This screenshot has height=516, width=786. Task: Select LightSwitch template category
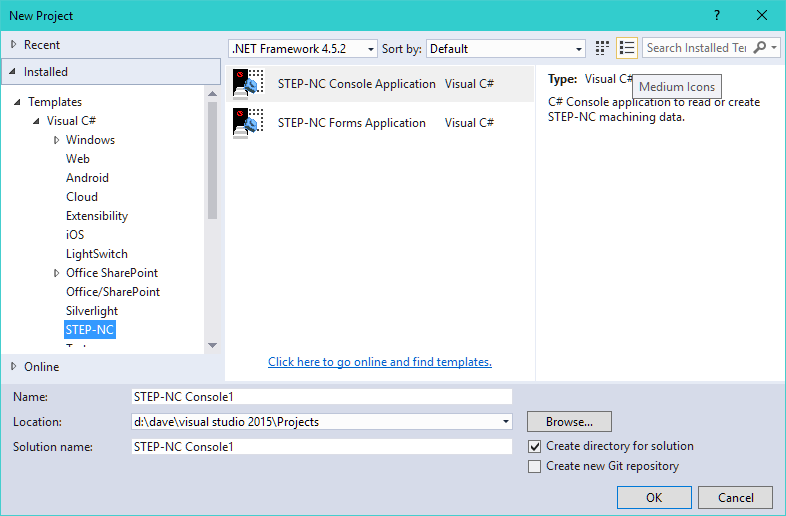point(97,254)
